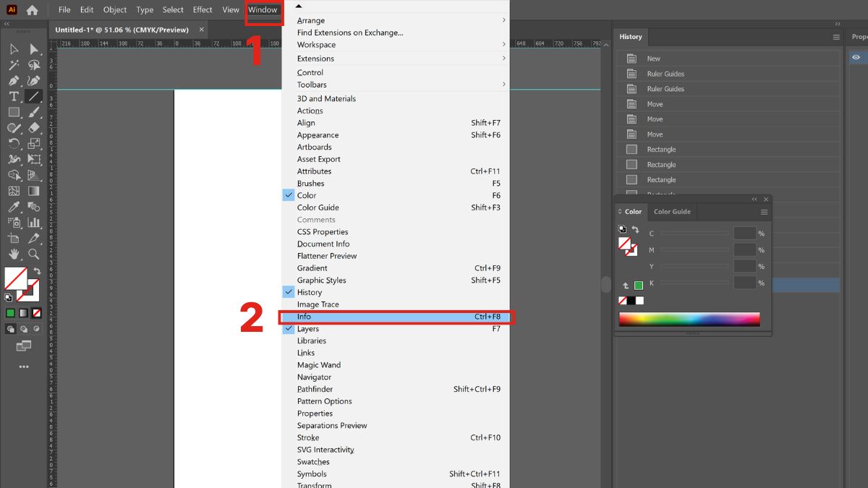This screenshot has width=868, height=488.
Task: Select the Eraser tool
Action: tap(34, 128)
